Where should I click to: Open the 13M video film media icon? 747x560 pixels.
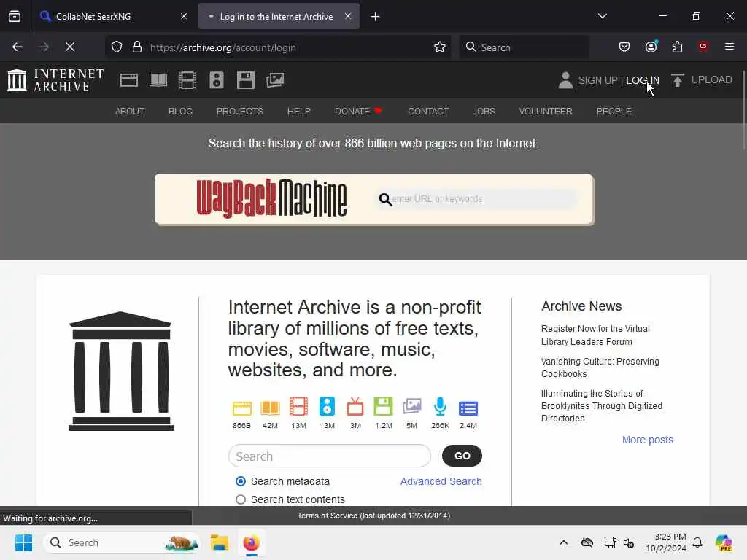click(x=298, y=407)
